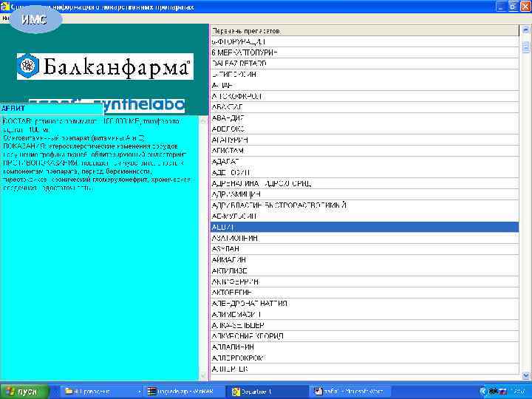This screenshot has height=399, width=532.
Task: Select АГИСТАМ row
Action: tap(364, 151)
